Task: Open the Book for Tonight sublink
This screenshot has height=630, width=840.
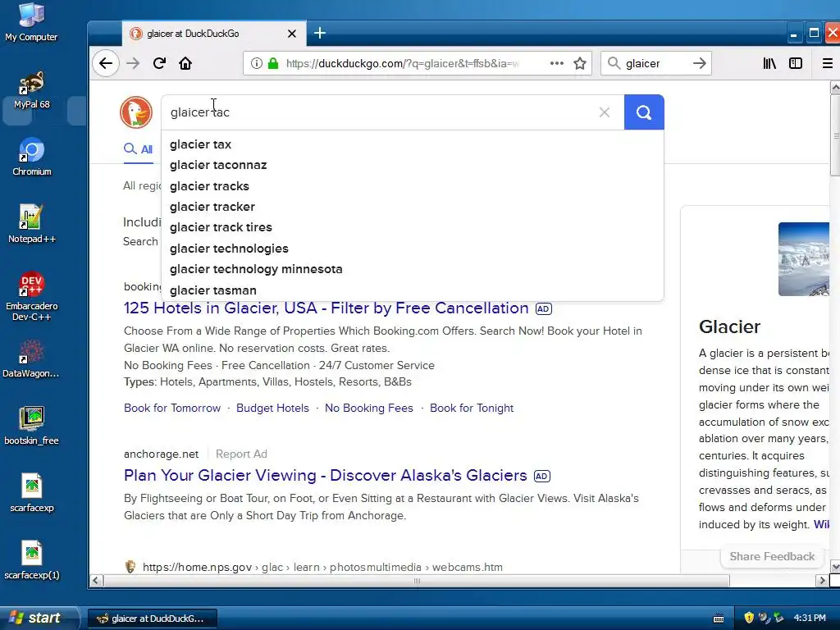Action: [x=472, y=409]
